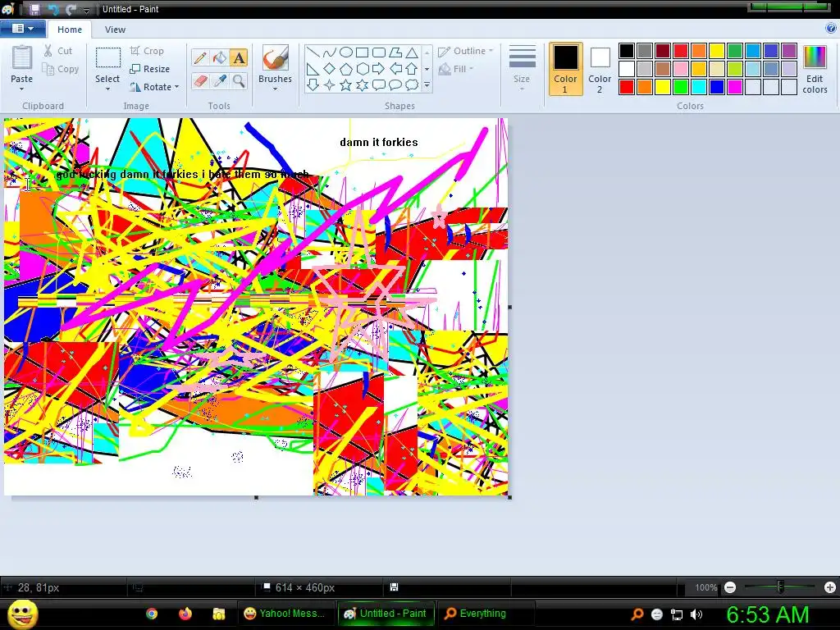Select the Color picker eyedropper tool

click(220, 81)
